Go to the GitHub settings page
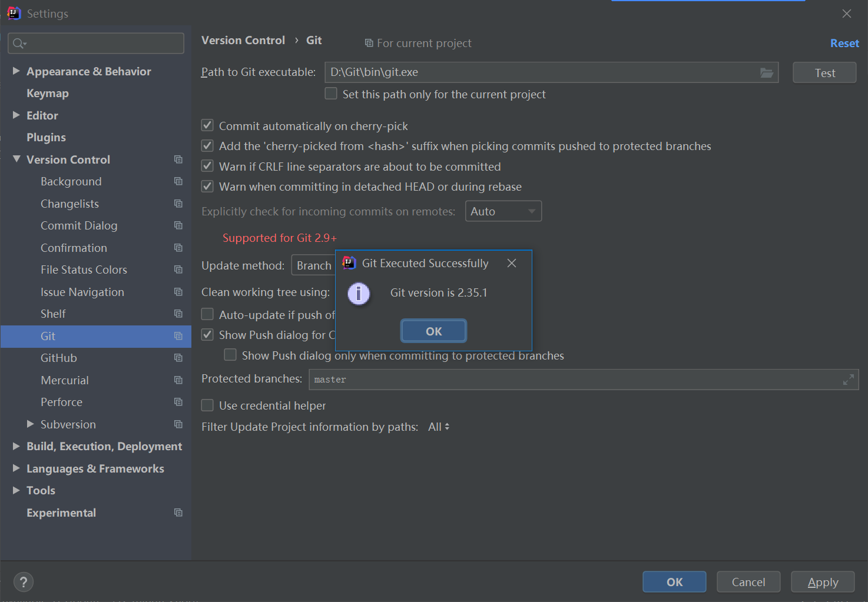 click(x=59, y=358)
